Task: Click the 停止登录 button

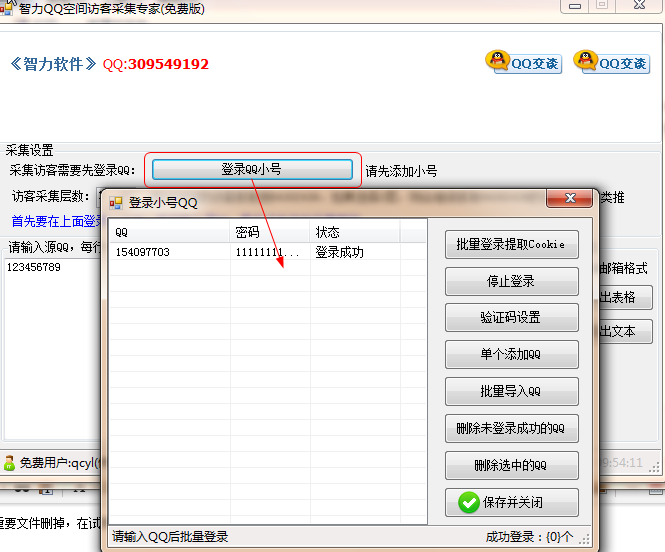Action: click(511, 282)
